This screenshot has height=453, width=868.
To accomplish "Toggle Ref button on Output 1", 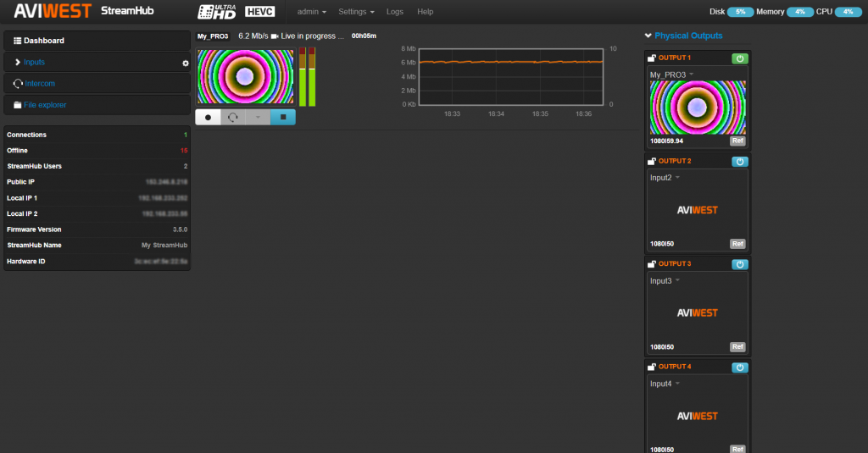I will [x=737, y=141].
